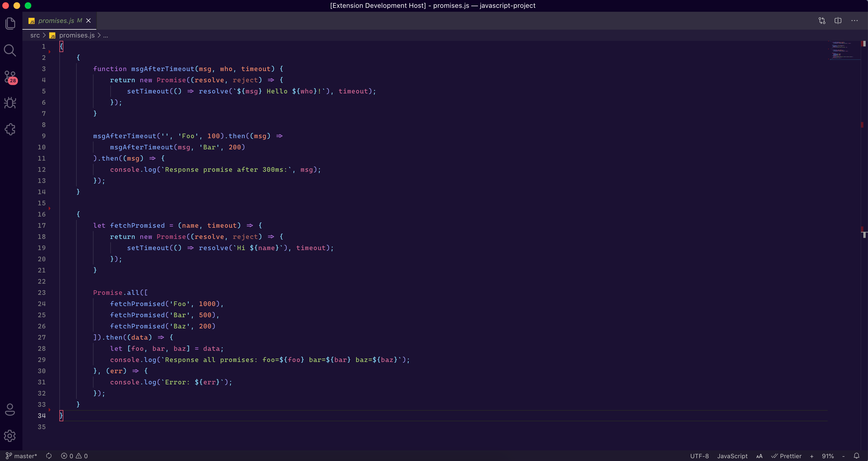Select the JavaScript language mode
The height and width of the screenshot is (461, 868).
coord(732,456)
